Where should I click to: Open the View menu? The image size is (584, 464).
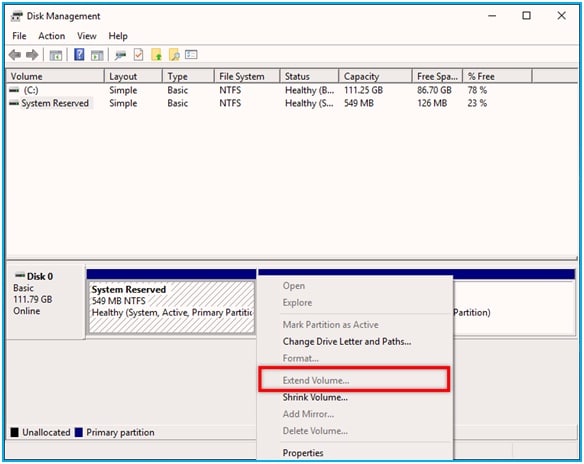point(87,36)
